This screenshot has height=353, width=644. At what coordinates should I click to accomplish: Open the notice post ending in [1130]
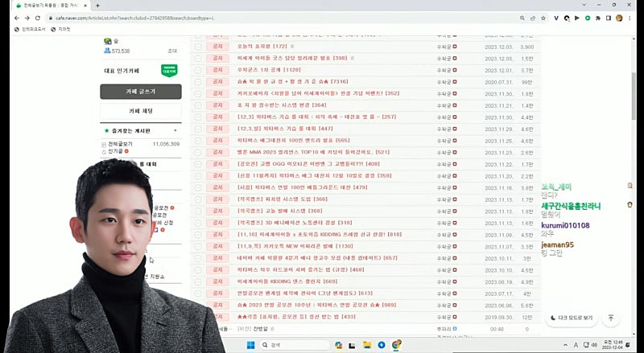pyautogui.click(x=295, y=246)
